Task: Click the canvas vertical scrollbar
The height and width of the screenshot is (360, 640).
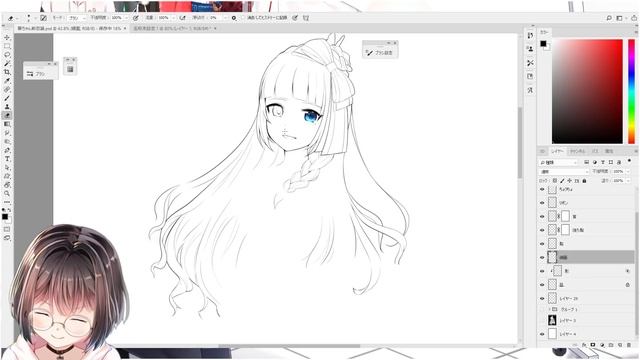Action: coord(520,143)
